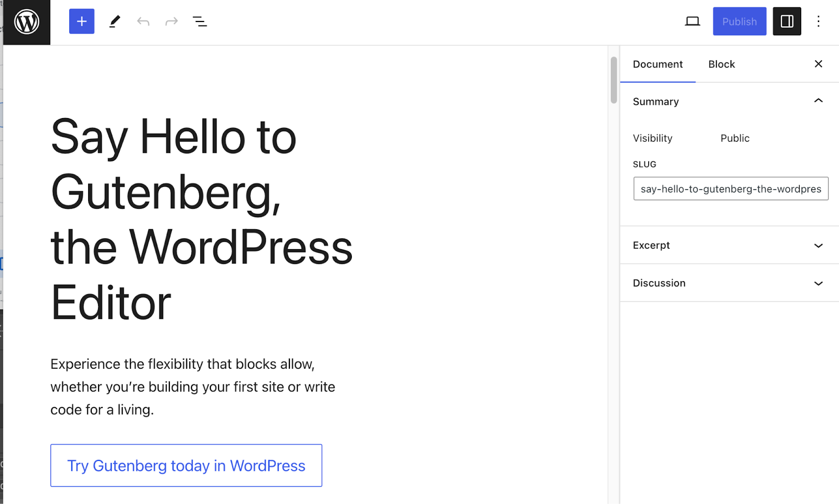
Task: Redo the last undone change
Action: click(x=171, y=22)
